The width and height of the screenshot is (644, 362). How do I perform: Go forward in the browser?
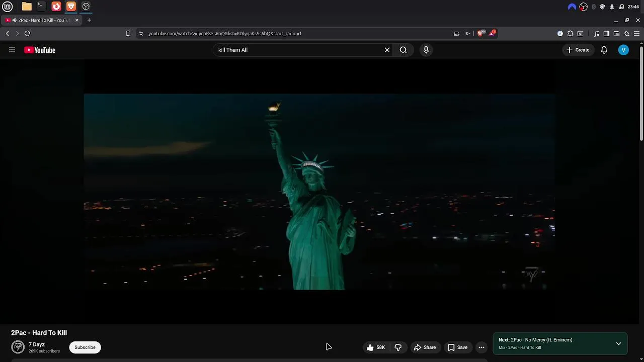(17, 33)
